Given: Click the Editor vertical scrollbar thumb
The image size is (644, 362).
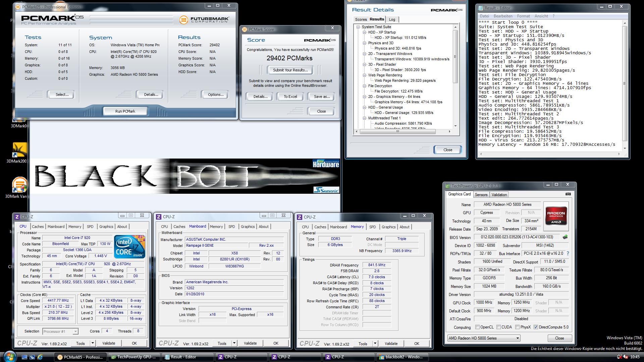Looking at the screenshot, I should pos(624,83).
